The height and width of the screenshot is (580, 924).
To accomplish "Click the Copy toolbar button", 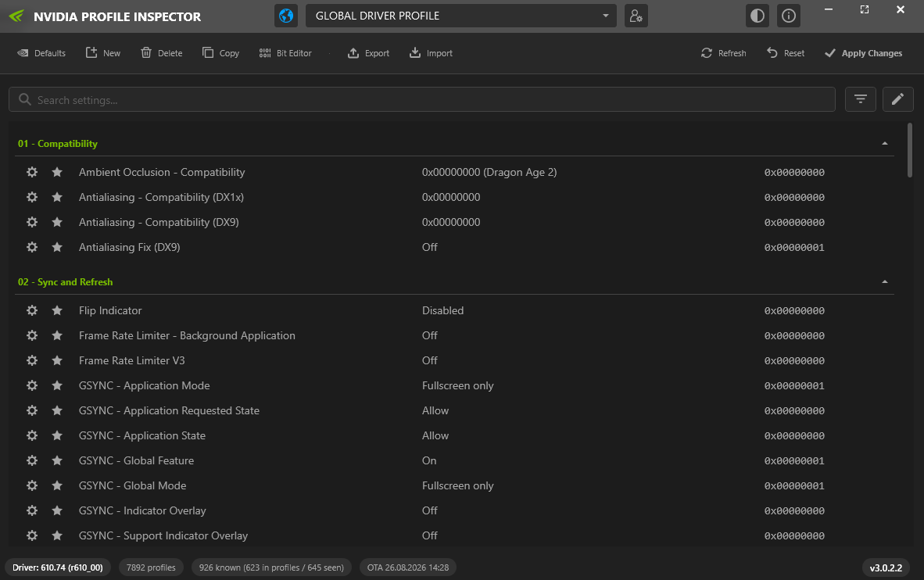I will [x=221, y=53].
